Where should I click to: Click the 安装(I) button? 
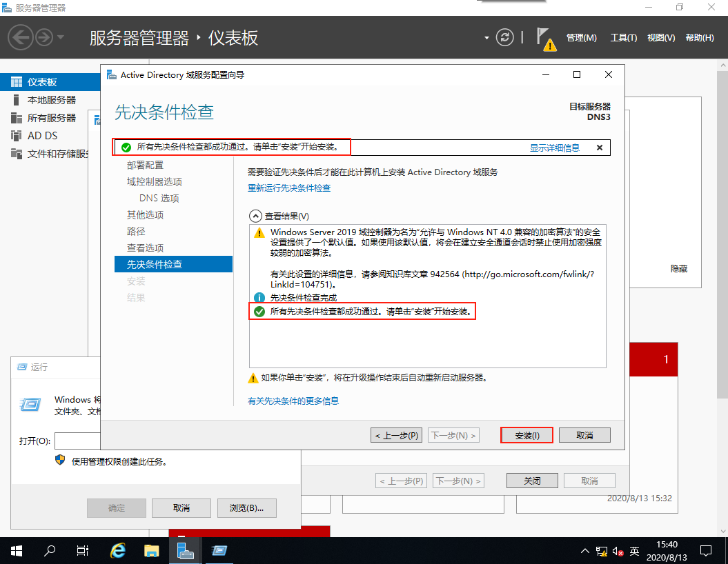click(527, 435)
